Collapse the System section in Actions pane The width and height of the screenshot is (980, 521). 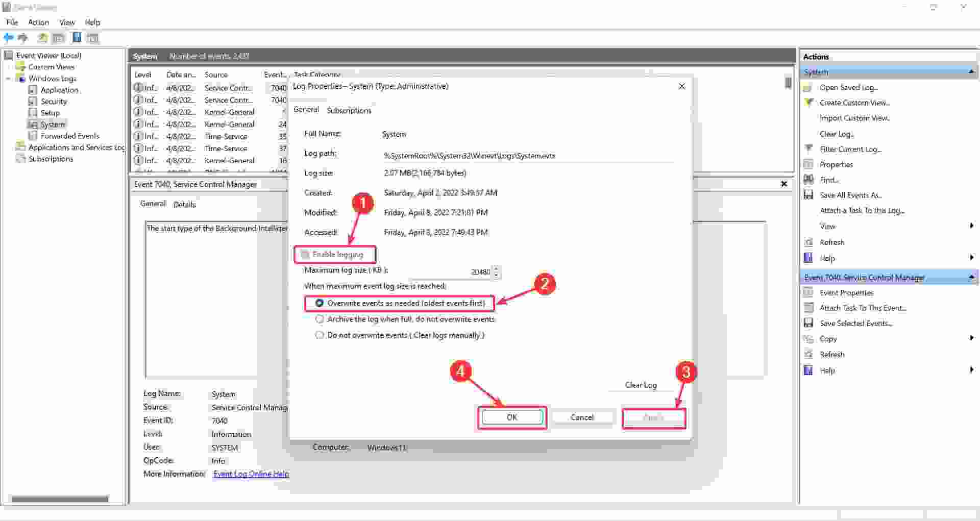tap(971, 72)
